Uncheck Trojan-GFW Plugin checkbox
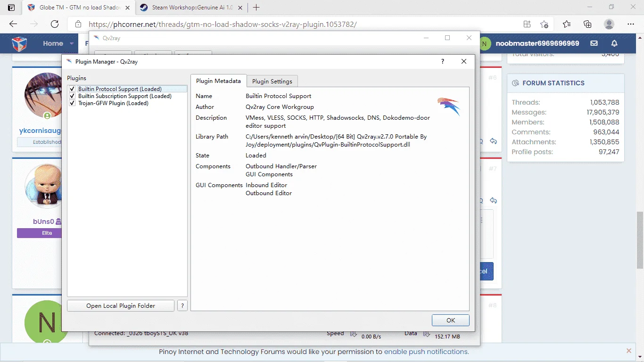Image resolution: width=644 pixels, height=362 pixels. tap(72, 103)
